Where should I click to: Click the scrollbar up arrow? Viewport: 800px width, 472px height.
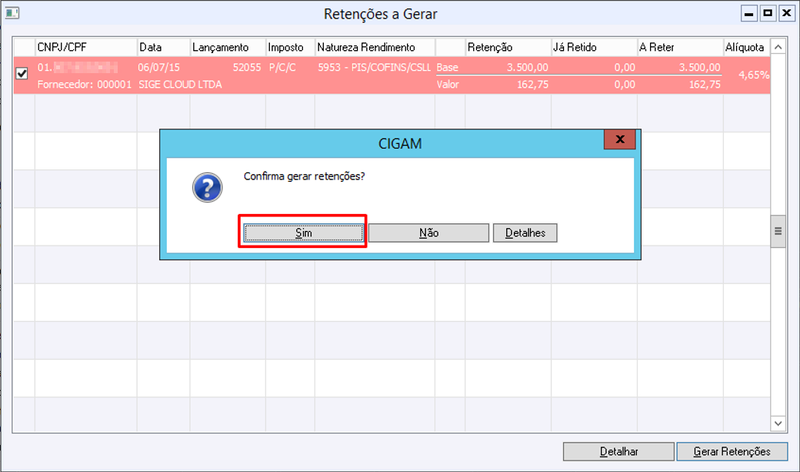[778, 47]
